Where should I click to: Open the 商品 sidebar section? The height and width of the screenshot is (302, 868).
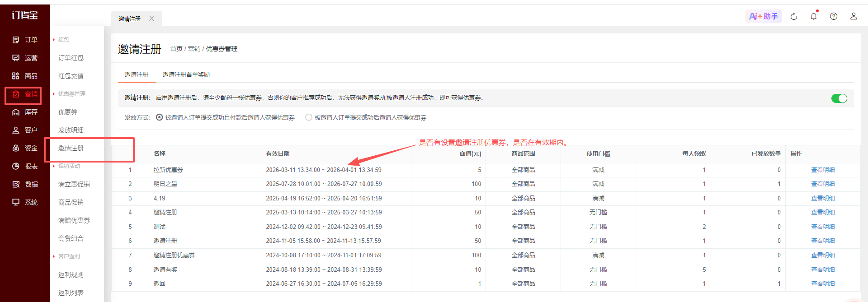pos(25,76)
